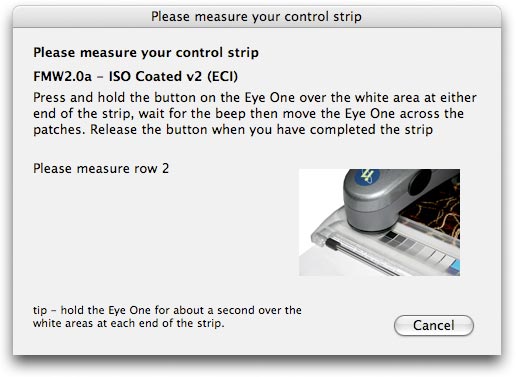Click the "Release the button" instruction line
Screen dimensions: 516x377
point(261,130)
